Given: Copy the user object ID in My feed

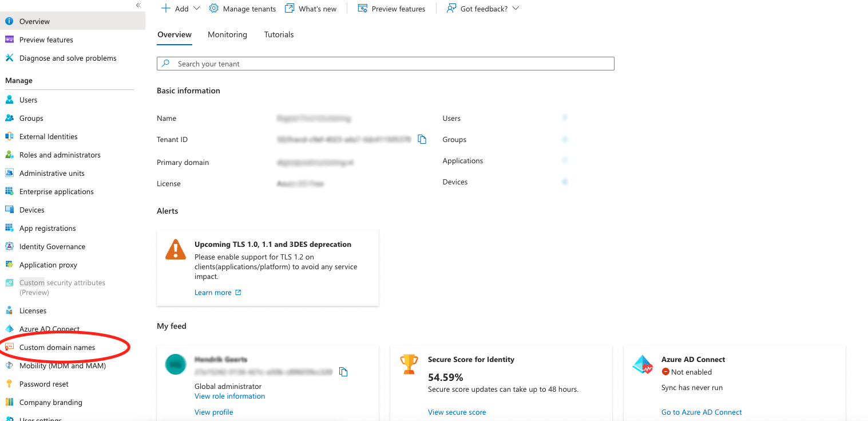Looking at the screenshot, I should 343,372.
